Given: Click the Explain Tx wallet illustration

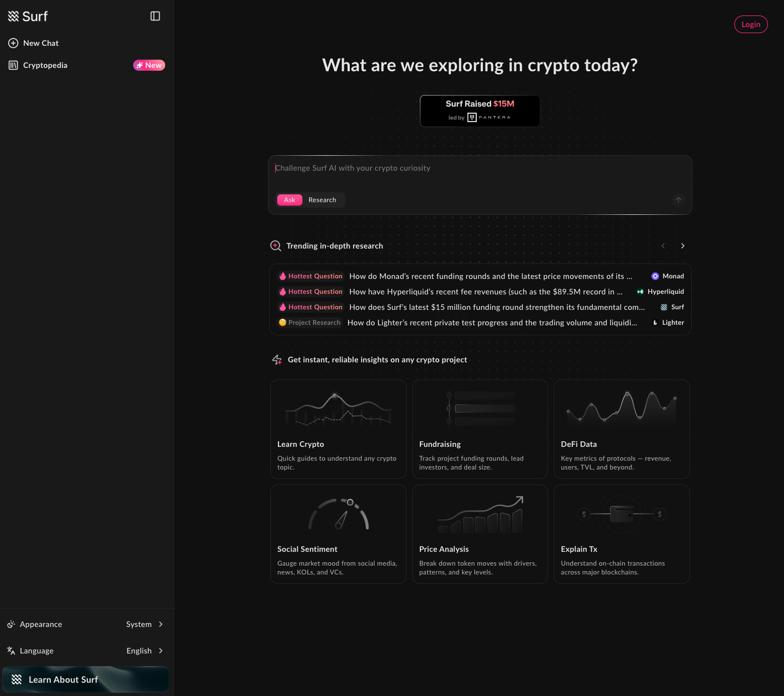Looking at the screenshot, I should coord(622,514).
